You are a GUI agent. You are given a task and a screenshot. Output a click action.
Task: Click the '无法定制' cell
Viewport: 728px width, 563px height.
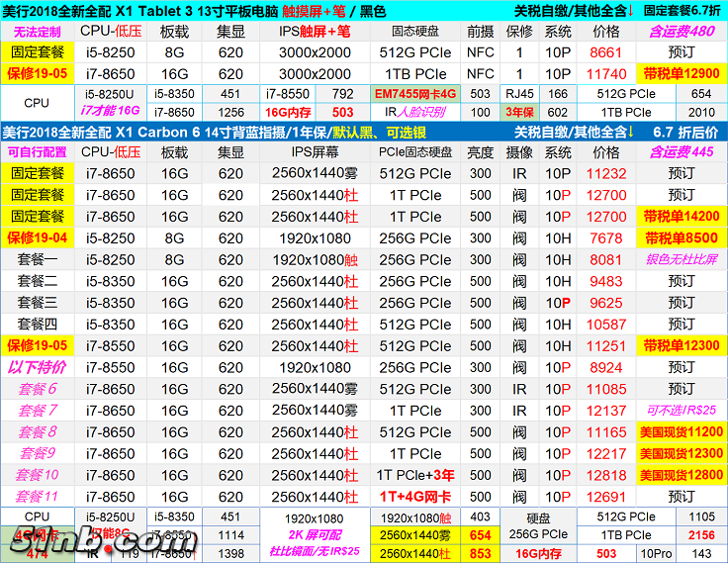click(38, 32)
